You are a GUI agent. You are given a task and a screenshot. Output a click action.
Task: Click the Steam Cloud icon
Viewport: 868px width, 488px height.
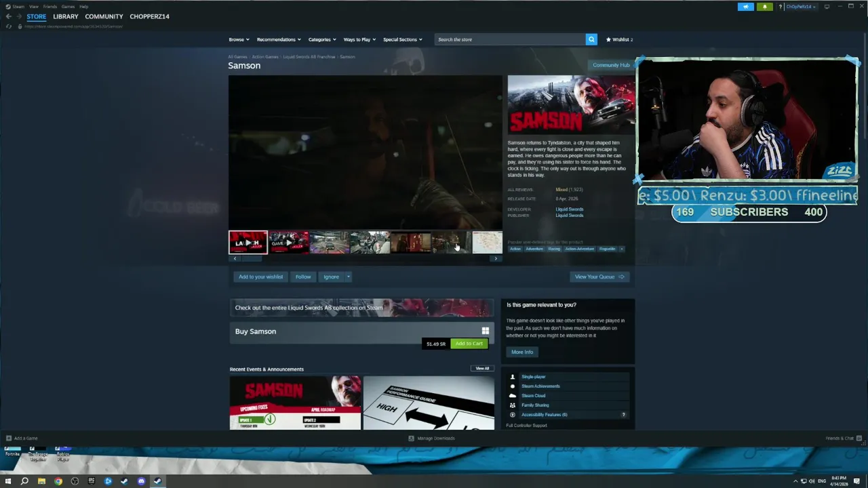(513, 396)
